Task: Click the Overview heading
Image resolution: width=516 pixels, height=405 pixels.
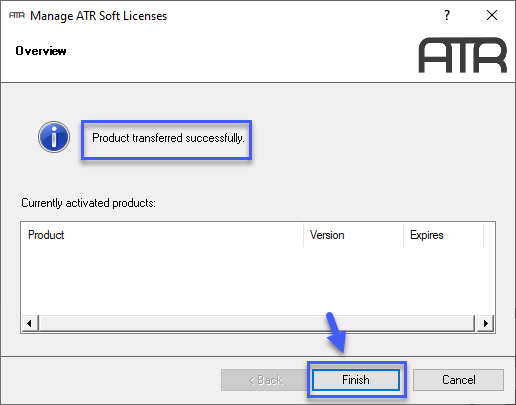Action: click(x=41, y=51)
